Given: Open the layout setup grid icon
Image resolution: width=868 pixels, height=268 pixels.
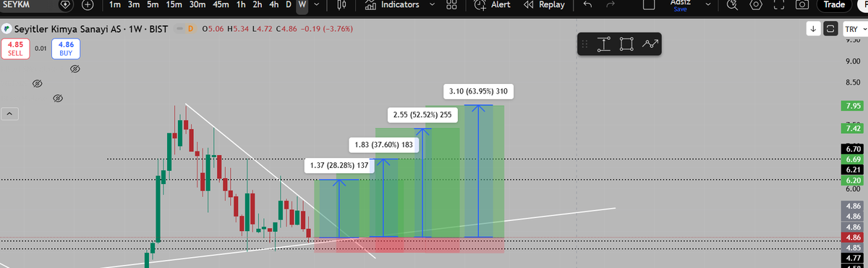Looking at the screenshot, I should [452, 4].
